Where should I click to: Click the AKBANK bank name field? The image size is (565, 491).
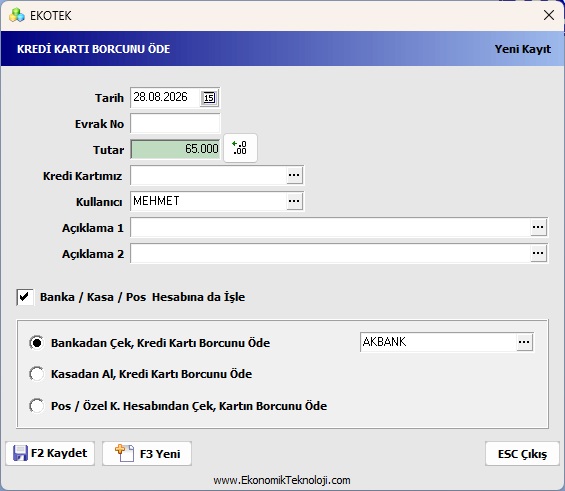[x=438, y=342]
